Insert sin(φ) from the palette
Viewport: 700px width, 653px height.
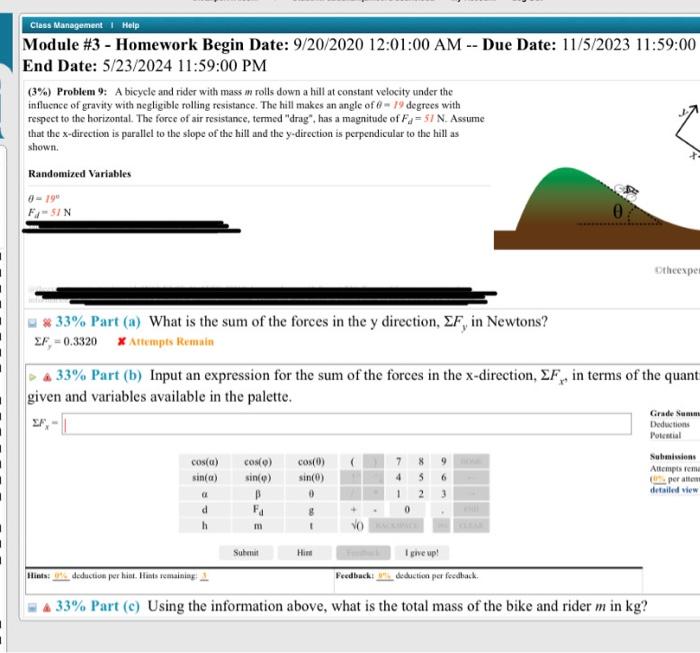258,478
